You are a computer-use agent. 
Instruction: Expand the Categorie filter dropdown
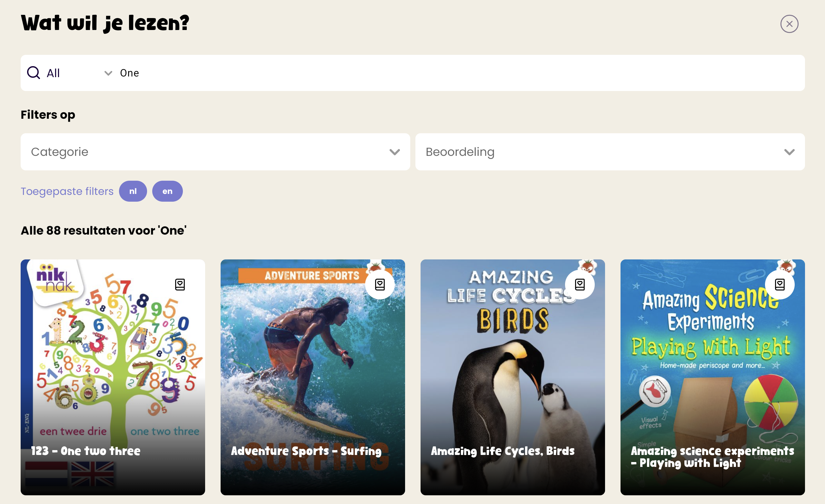[x=215, y=152]
